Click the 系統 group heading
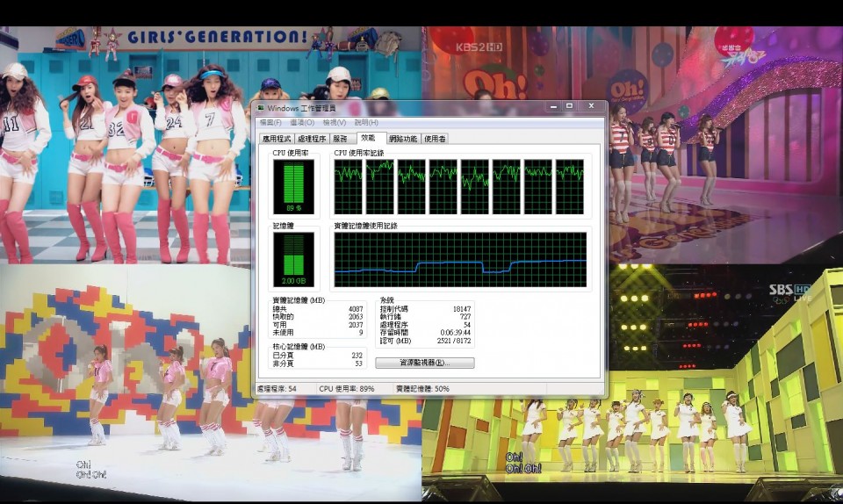 387,300
